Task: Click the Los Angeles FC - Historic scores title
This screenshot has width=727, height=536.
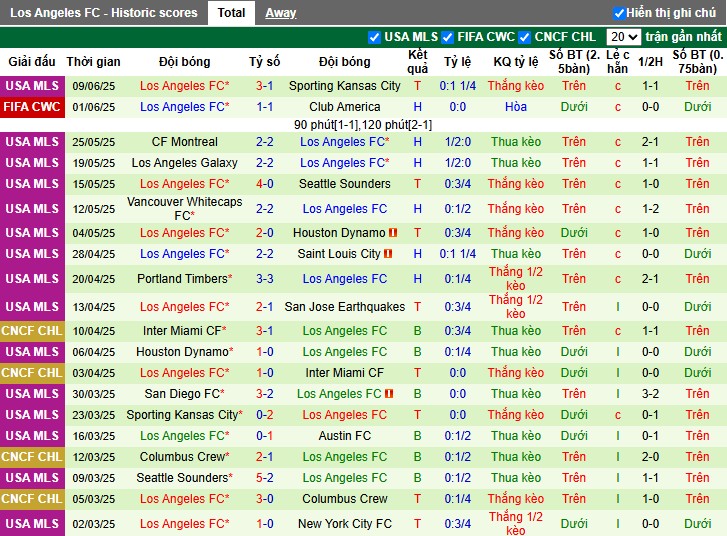Action: pyautogui.click(x=104, y=13)
